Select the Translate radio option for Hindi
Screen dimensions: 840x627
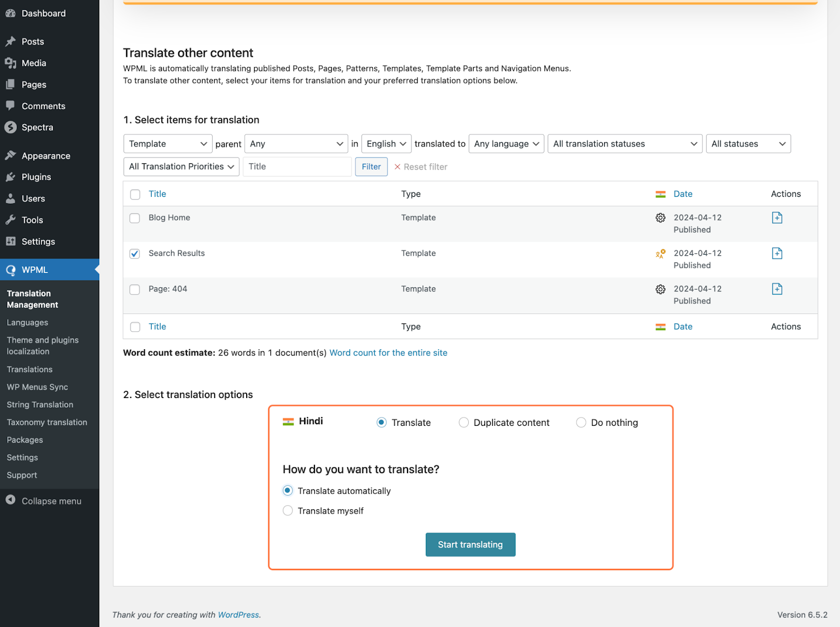(382, 423)
